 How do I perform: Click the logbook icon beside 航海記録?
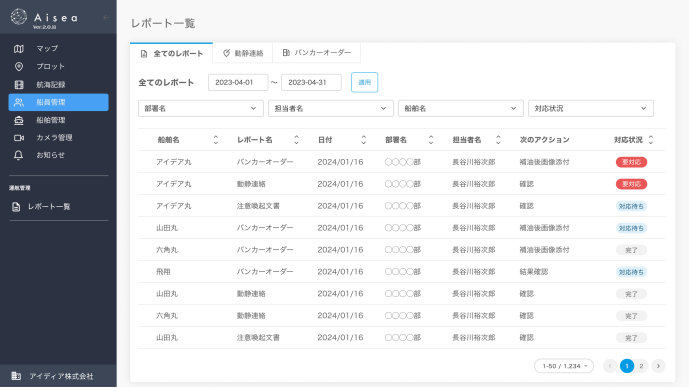pyautogui.click(x=18, y=84)
